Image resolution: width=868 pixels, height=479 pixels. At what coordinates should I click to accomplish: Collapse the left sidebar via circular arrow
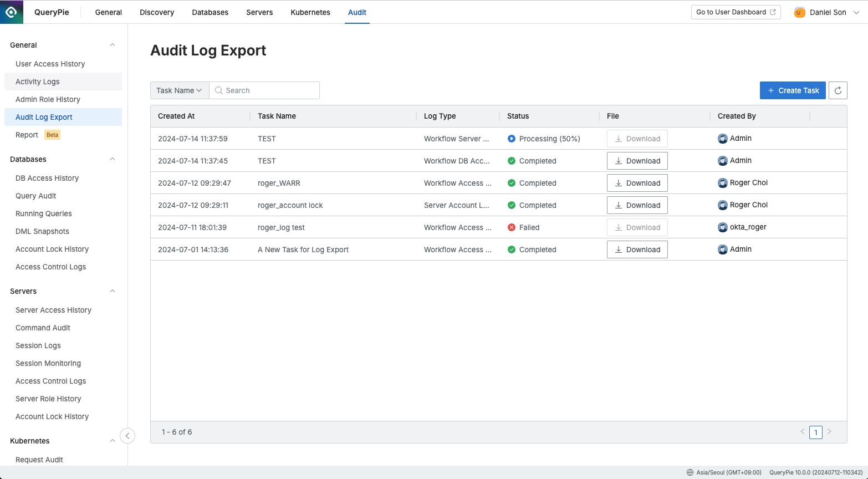coord(127,436)
